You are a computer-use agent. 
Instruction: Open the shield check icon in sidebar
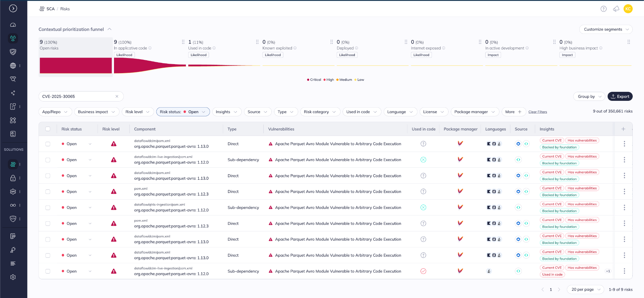coord(13,52)
